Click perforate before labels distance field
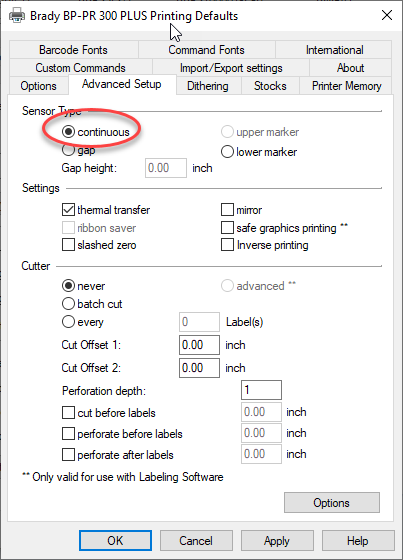This screenshot has height=560, width=403. 262,433
